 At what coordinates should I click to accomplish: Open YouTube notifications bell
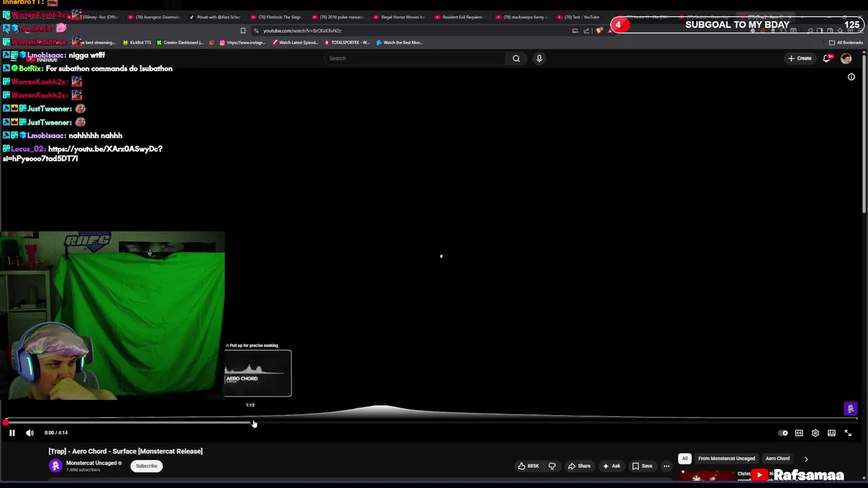click(x=827, y=58)
